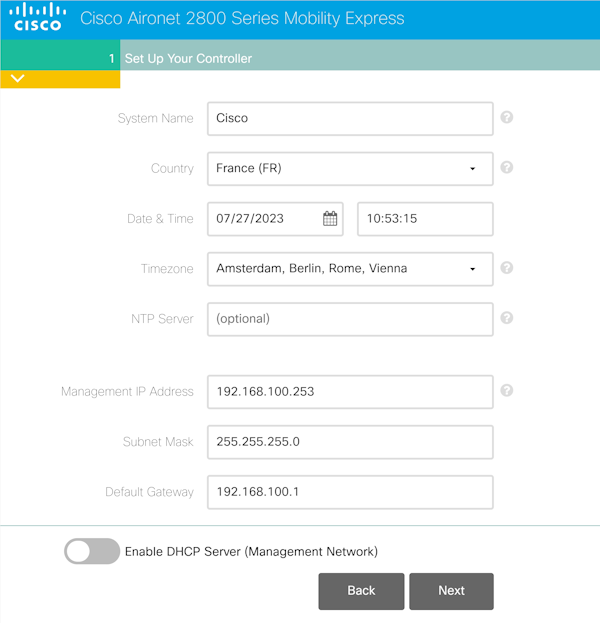Focus the System Name input
Screen dimensions: 600x623
350,118
